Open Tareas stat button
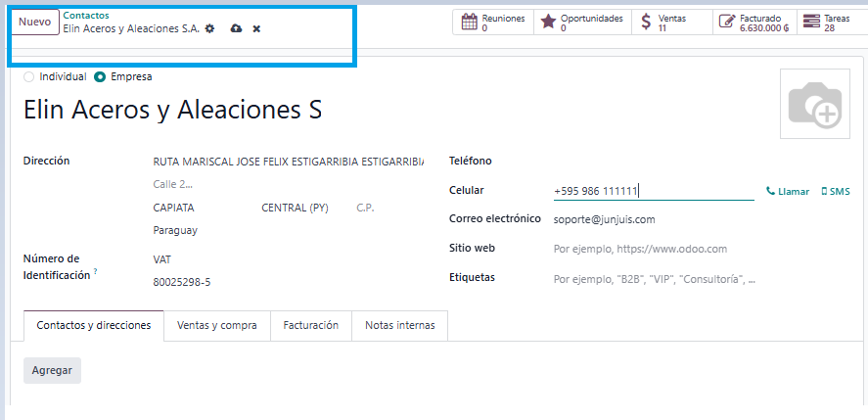 828,23
